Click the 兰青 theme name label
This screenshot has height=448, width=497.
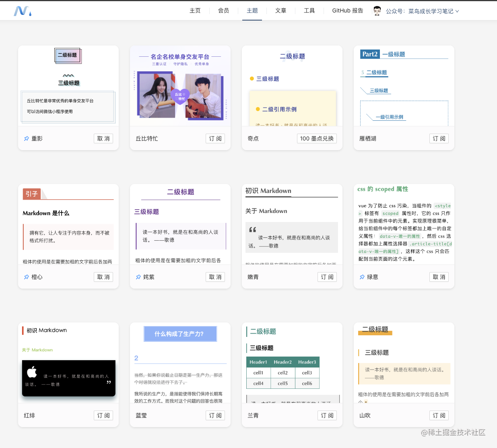click(253, 415)
